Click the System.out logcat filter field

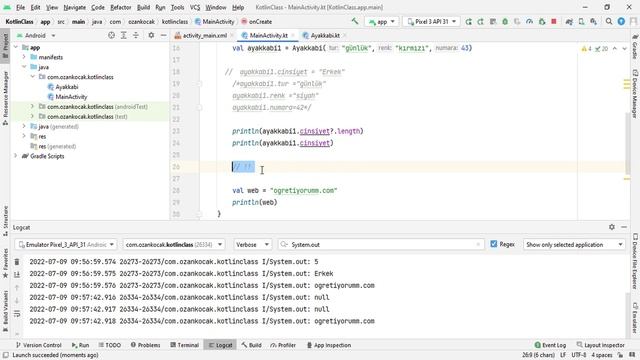coord(380,244)
